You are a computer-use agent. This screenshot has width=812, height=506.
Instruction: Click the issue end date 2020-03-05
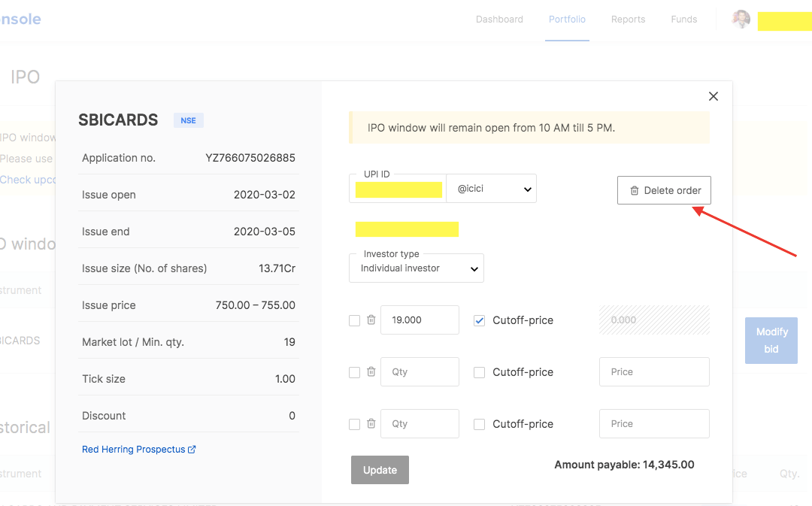[264, 232]
